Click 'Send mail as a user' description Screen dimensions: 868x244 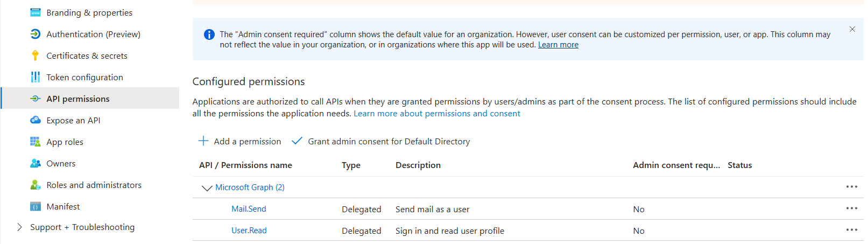point(432,210)
